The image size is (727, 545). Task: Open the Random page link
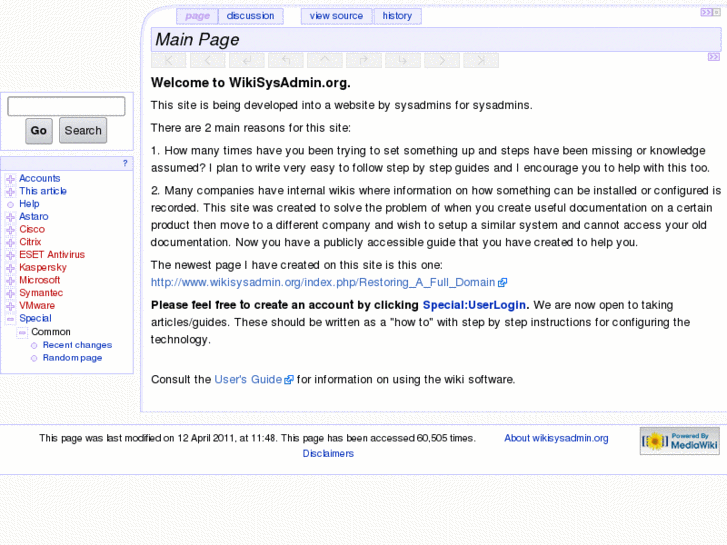click(72, 358)
